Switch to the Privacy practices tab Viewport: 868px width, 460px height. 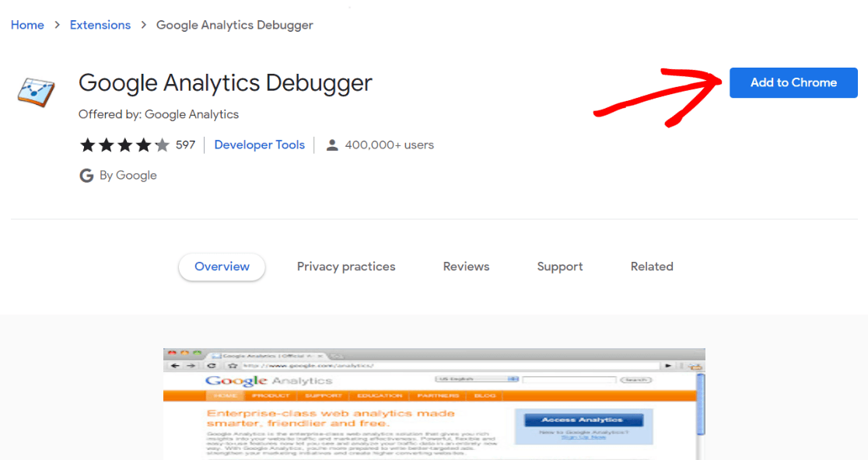click(x=346, y=267)
